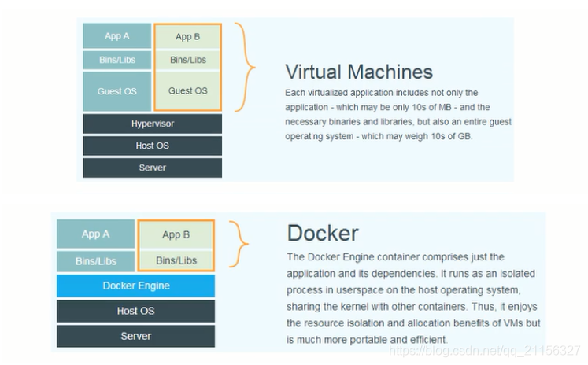
Task: Click the Bins/Libs block under VM App B
Action: click(188, 60)
